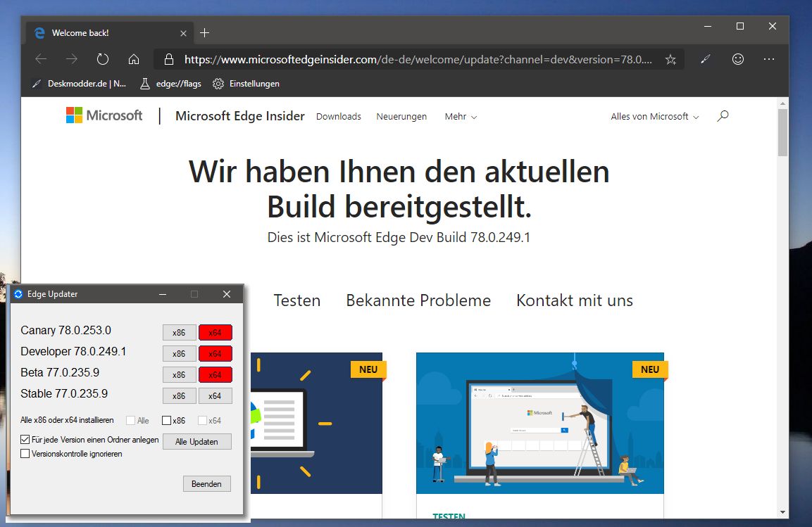
Task: Expand the Mehr menu
Action: click(x=461, y=116)
